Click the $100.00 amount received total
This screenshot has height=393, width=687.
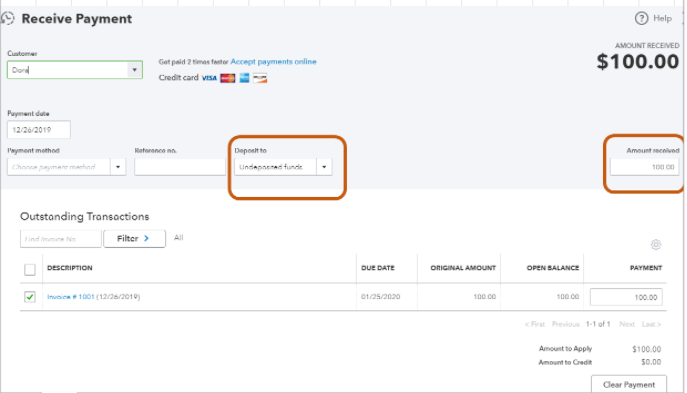point(637,61)
